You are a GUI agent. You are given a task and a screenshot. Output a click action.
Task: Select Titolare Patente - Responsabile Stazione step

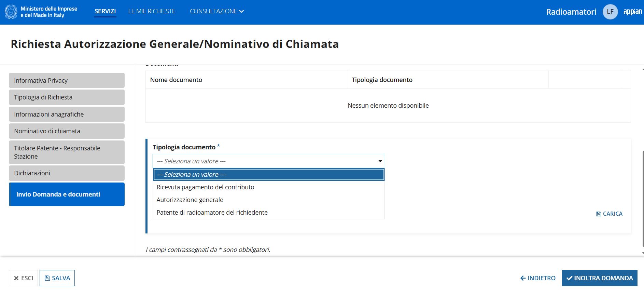coord(67,152)
